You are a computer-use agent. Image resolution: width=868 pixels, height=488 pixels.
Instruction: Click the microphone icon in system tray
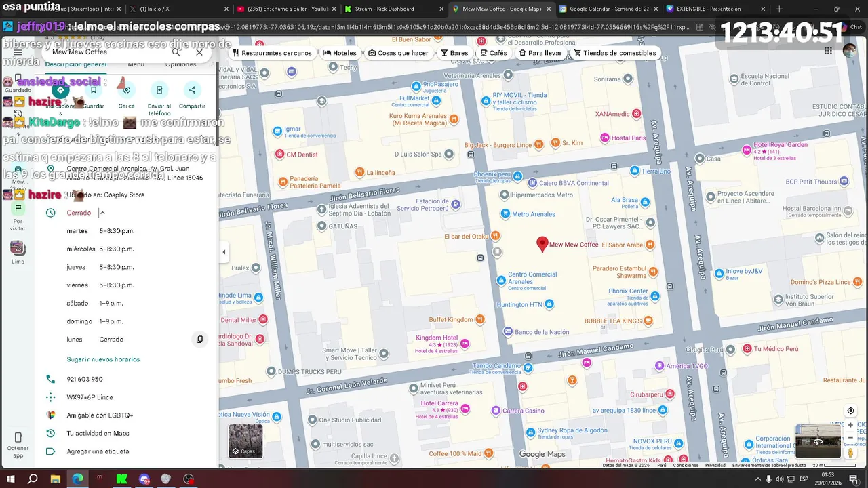coord(768,479)
